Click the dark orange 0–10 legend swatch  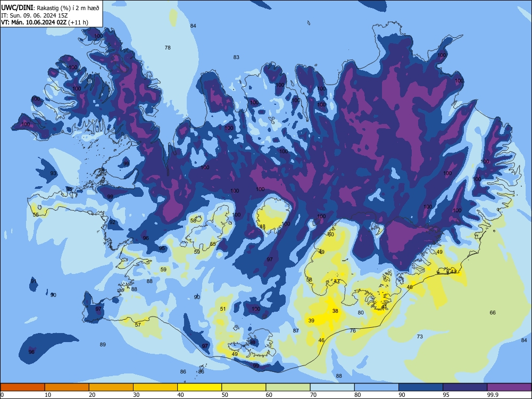(22, 387)
